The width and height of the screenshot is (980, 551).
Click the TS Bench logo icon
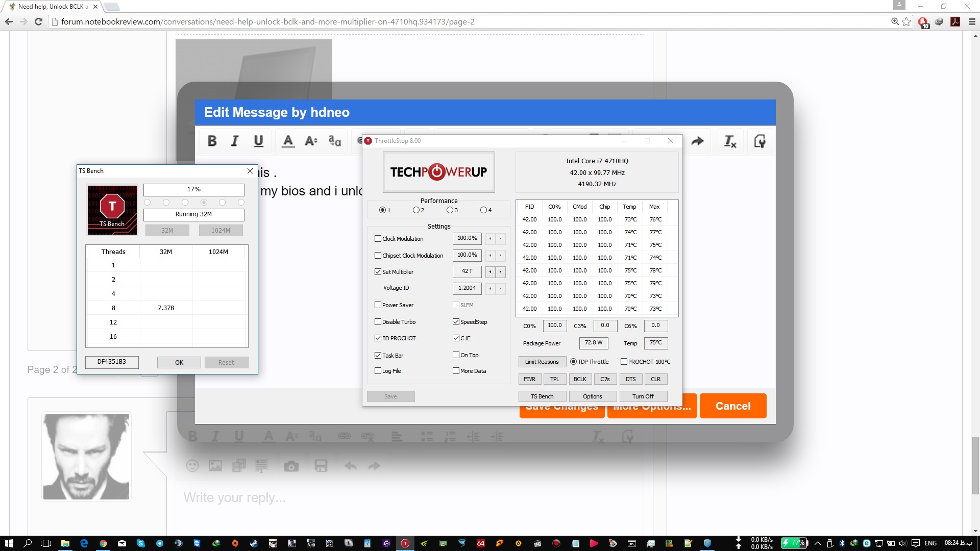112,210
